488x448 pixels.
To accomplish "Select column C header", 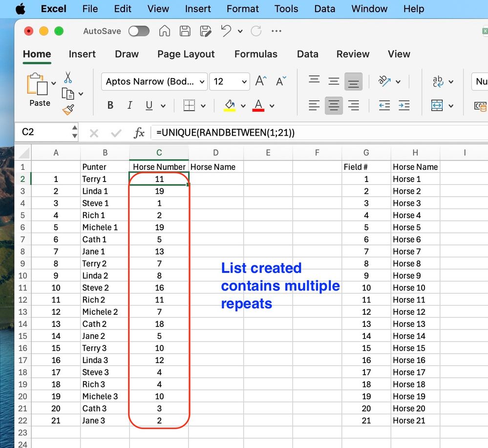I will click(159, 153).
